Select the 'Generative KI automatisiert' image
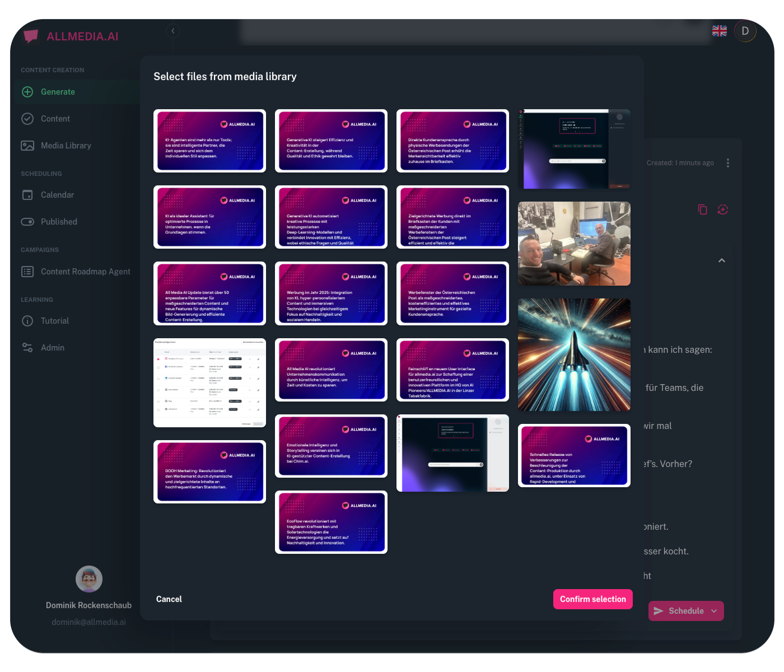 [331, 217]
